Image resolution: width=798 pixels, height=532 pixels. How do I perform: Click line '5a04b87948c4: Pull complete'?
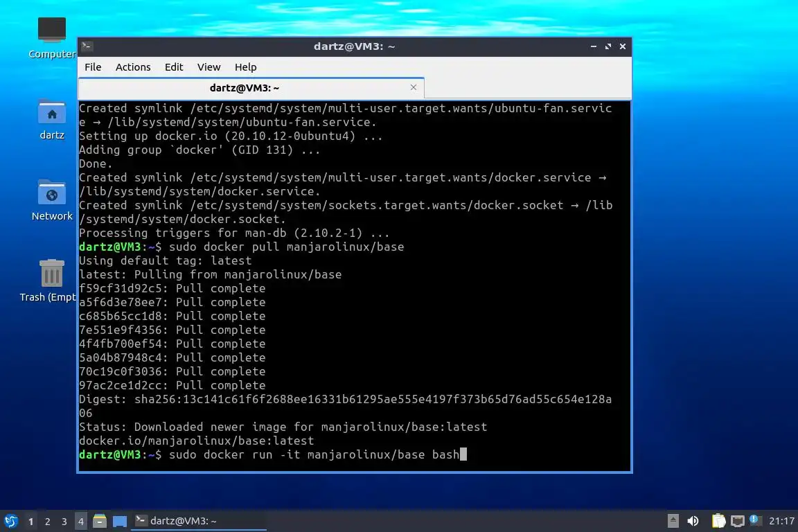coord(172,357)
